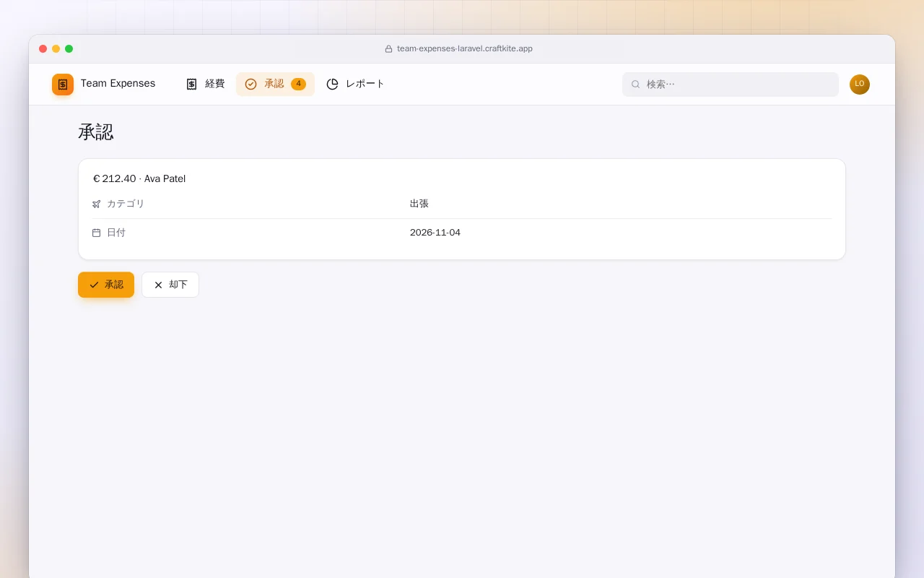The width and height of the screenshot is (924, 578).
Task: Click the Team Expenses app name
Action: click(118, 84)
